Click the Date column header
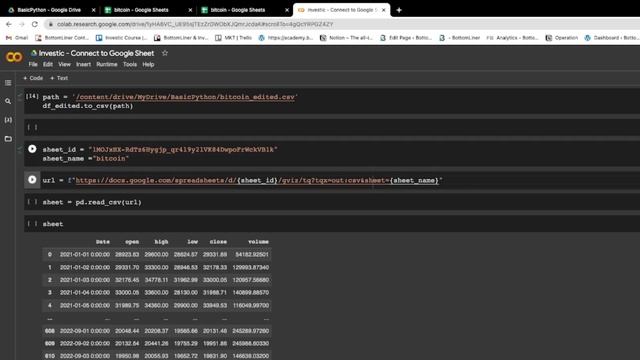Image resolution: width=640 pixels, height=360 pixels. 102,242
